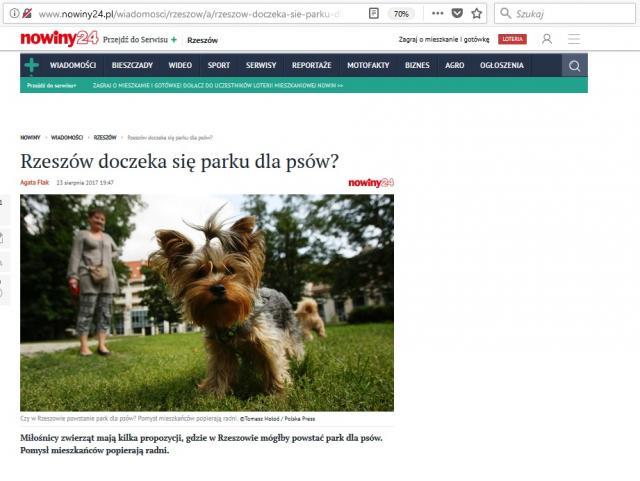Select the OGŁOSZENIA menu item
This screenshot has height=481, width=640.
pos(501,66)
